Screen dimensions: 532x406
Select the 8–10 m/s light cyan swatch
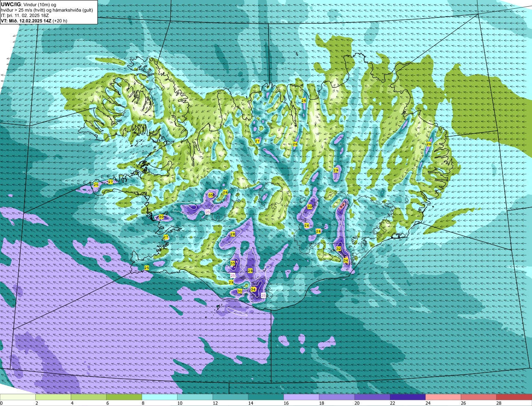160,397
